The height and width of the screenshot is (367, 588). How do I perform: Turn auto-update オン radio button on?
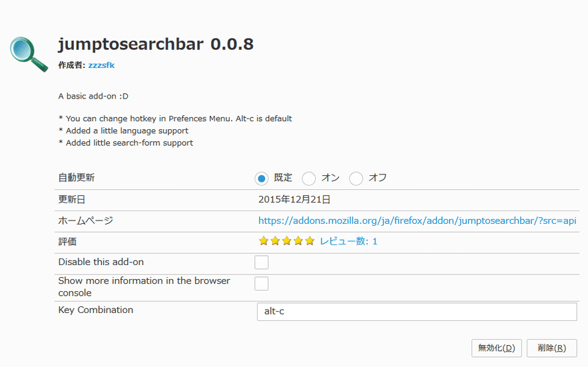308,179
